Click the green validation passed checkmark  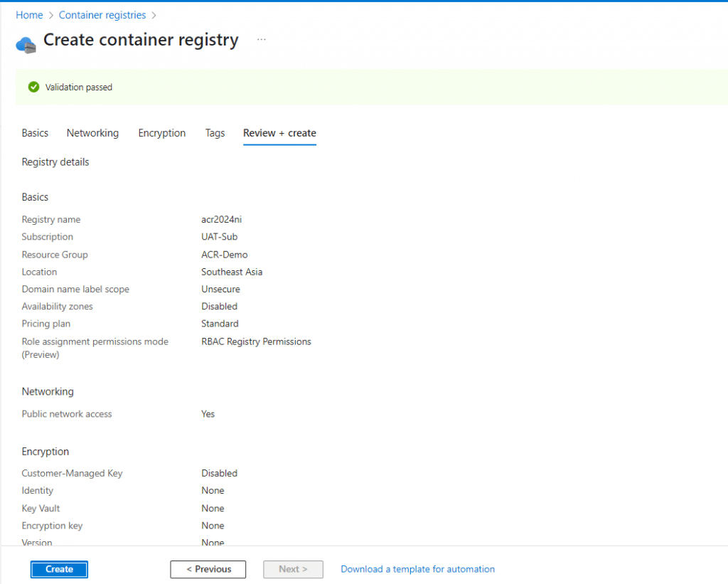click(33, 87)
